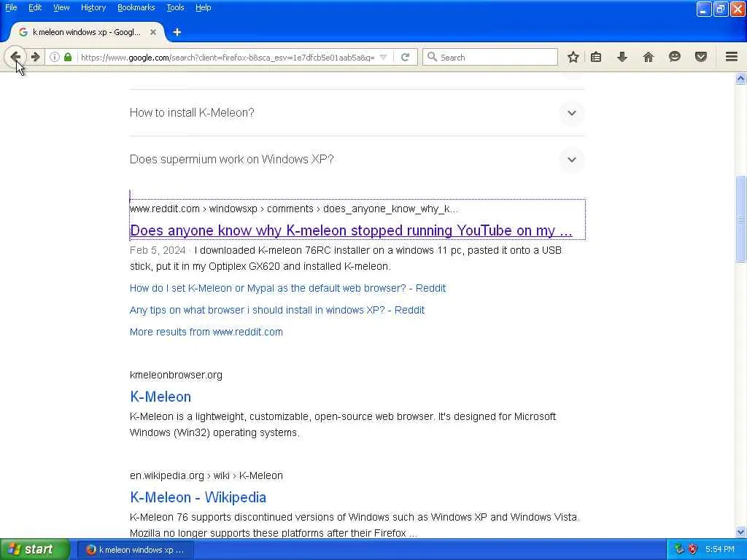Screen dimensions: 747x560
Task: Open Reddit result about K-meleon YouTube
Action: [351, 230]
